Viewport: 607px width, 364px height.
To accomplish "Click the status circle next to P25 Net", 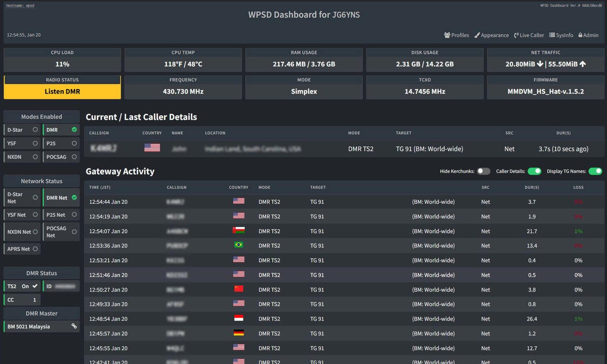I will pos(74,215).
